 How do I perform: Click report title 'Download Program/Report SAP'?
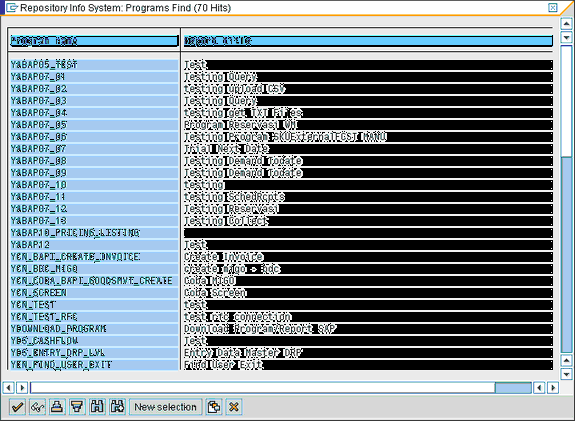pos(260,329)
